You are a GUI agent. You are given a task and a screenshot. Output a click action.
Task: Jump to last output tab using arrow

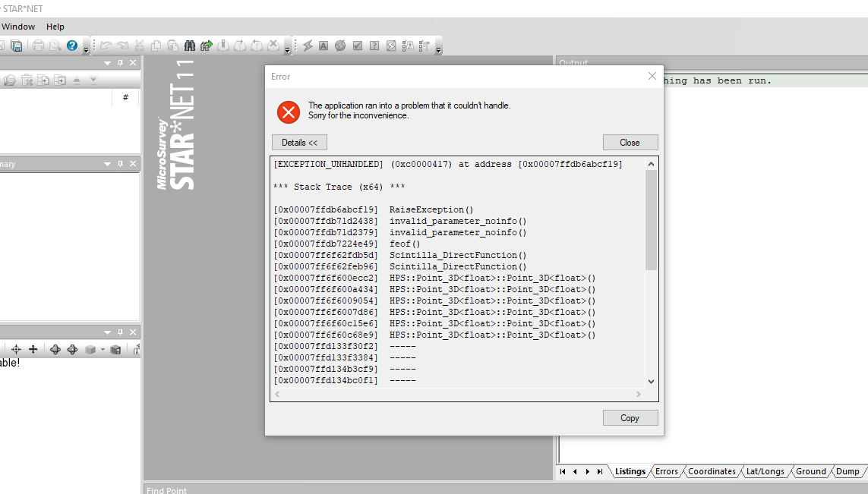(600, 471)
